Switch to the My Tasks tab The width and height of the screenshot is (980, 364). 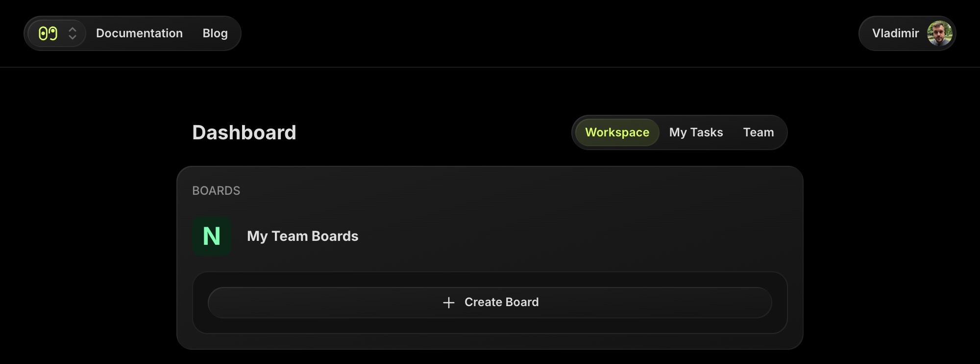pos(696,132)
